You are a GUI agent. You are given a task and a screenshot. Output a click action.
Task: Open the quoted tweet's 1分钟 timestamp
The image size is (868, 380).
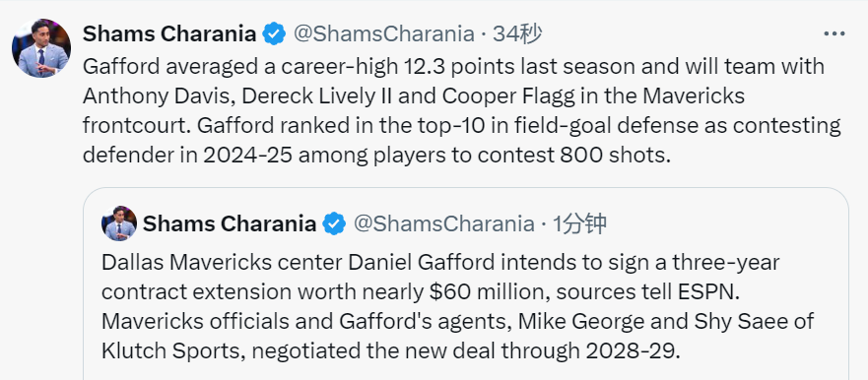pyautogui.click(x=580, y=224)
